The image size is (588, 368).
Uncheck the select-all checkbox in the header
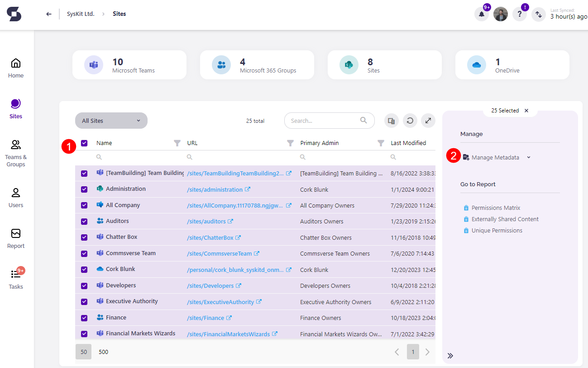84,143
